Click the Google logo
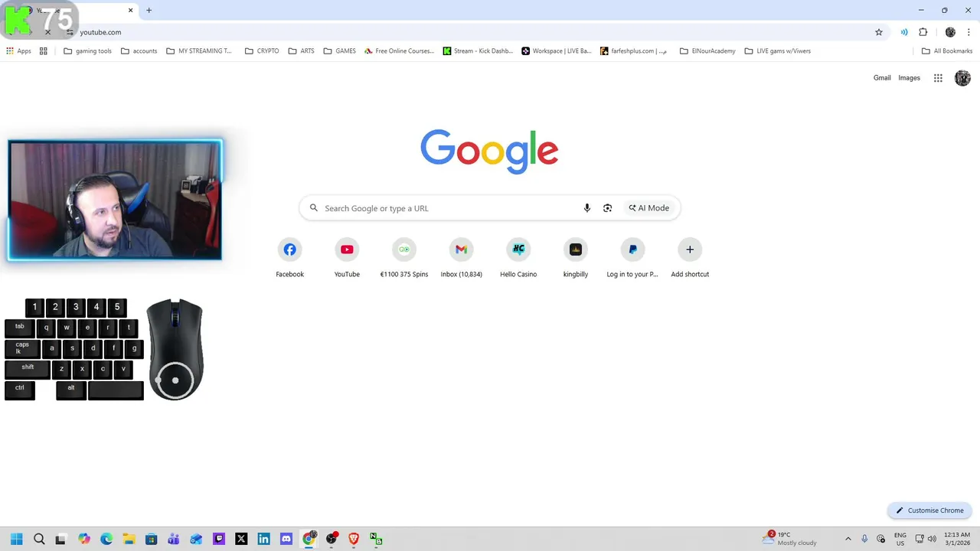Image resolution: width=980 pixels, height=551 pixels. (x=489, y=152)
